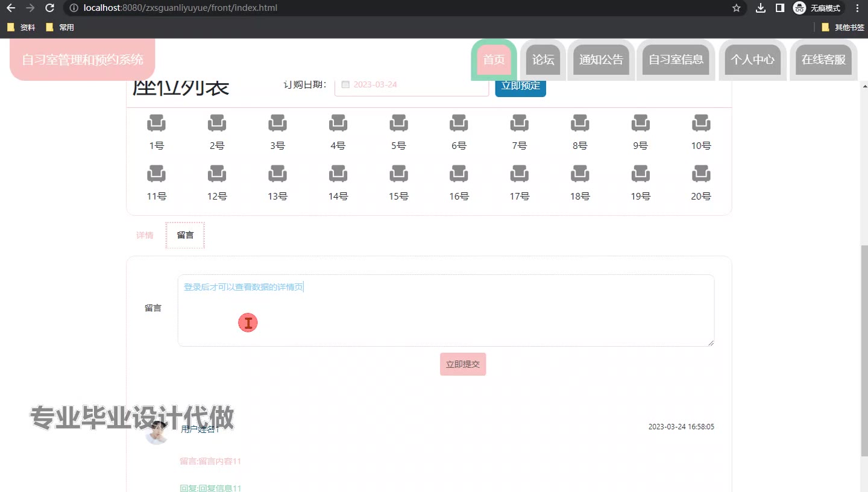Open the 首页 navigation tab

[x=494, y=60]
